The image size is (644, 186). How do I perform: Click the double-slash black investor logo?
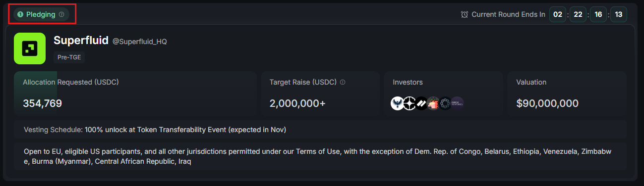tap(421, 103)
